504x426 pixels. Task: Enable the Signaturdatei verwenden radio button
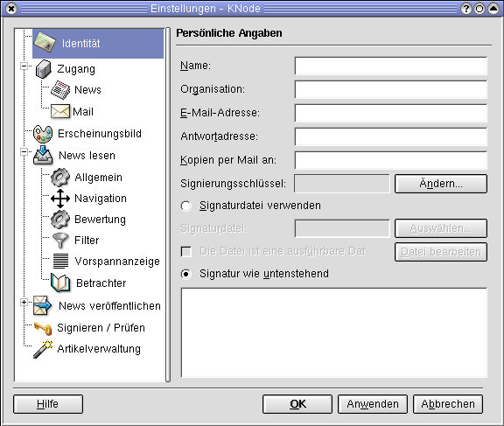[x=186, y=206]
